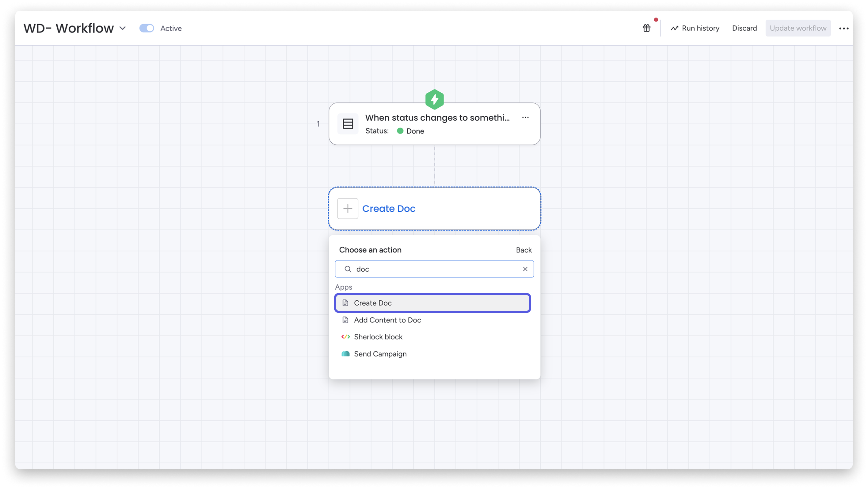This screenshot has width=868, height=489.
Task: Click the plus icon next to Create Doc
Action: click(347, 208)
